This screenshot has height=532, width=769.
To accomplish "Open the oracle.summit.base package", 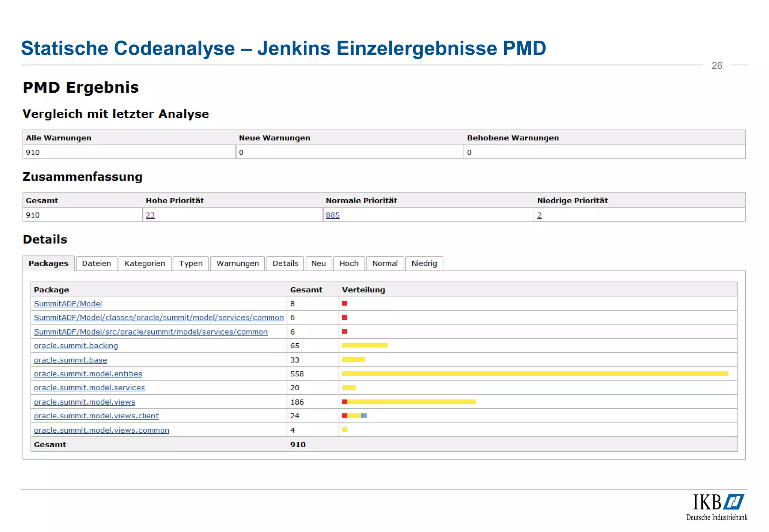I will coord(70,360).
